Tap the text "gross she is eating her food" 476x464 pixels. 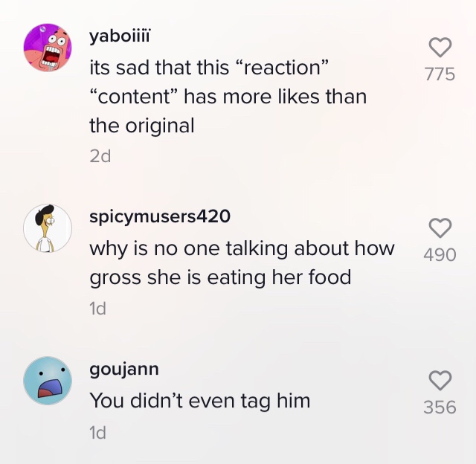[220, 277]
